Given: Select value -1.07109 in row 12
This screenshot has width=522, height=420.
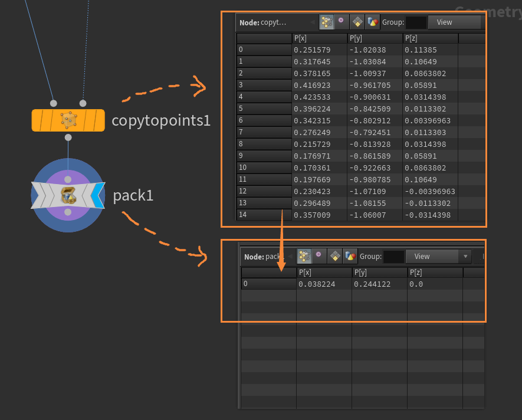Looking at the screenshot, I should pos(367,192).
